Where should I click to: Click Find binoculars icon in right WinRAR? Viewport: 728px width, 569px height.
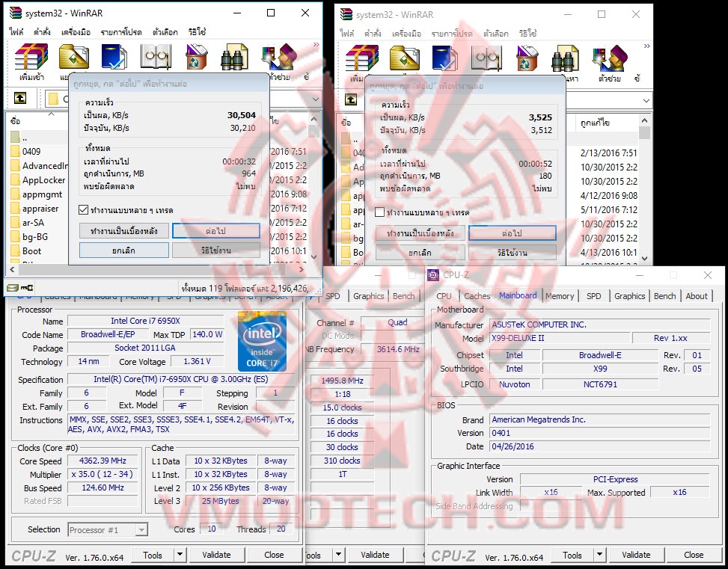[x=565, y=58]
